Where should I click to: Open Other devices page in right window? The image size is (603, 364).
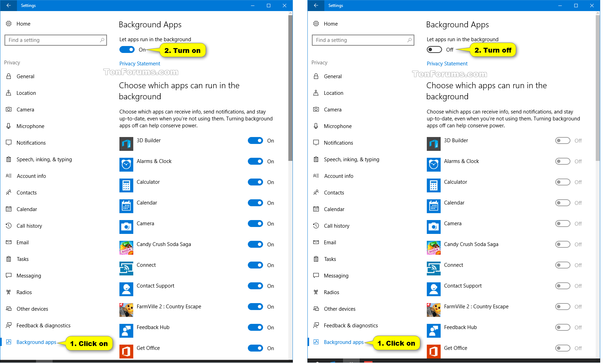point(340,309)
